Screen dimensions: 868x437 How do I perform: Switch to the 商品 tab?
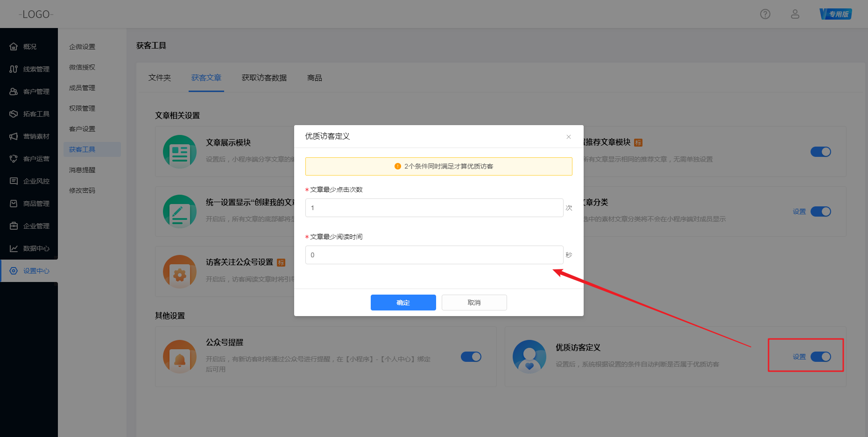pos(315,78)
